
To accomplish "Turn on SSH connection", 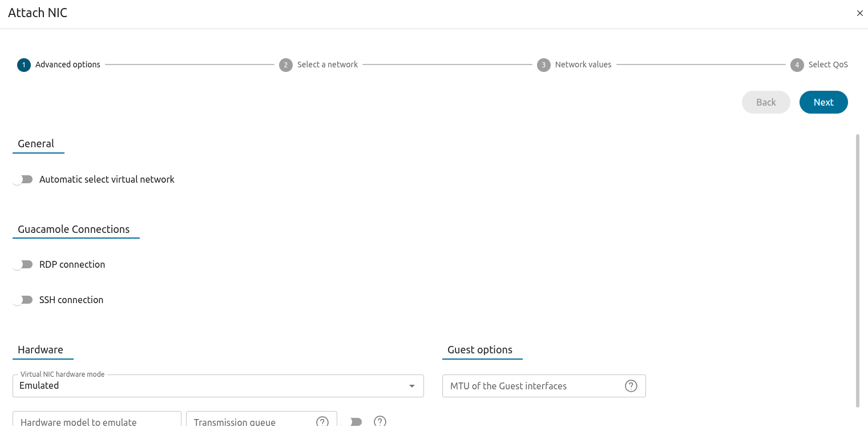I will [x=23, y=299].
